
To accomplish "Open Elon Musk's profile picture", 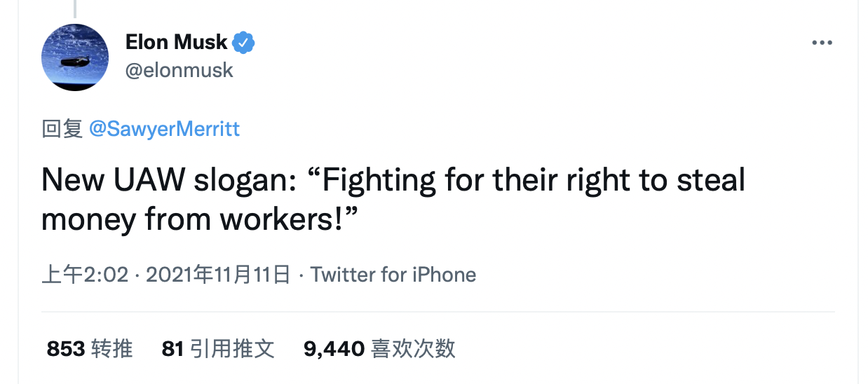I will 75,57.
